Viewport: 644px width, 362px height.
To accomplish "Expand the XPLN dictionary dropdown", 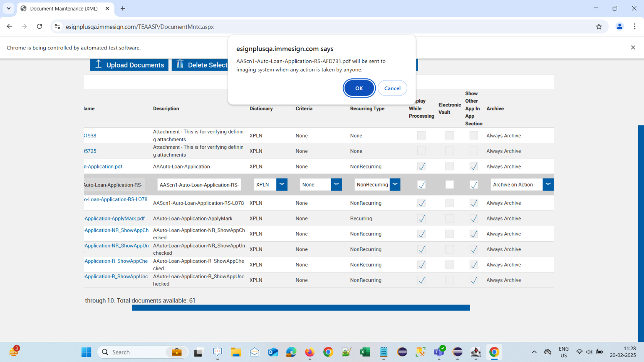I will (x=282, y=185).
